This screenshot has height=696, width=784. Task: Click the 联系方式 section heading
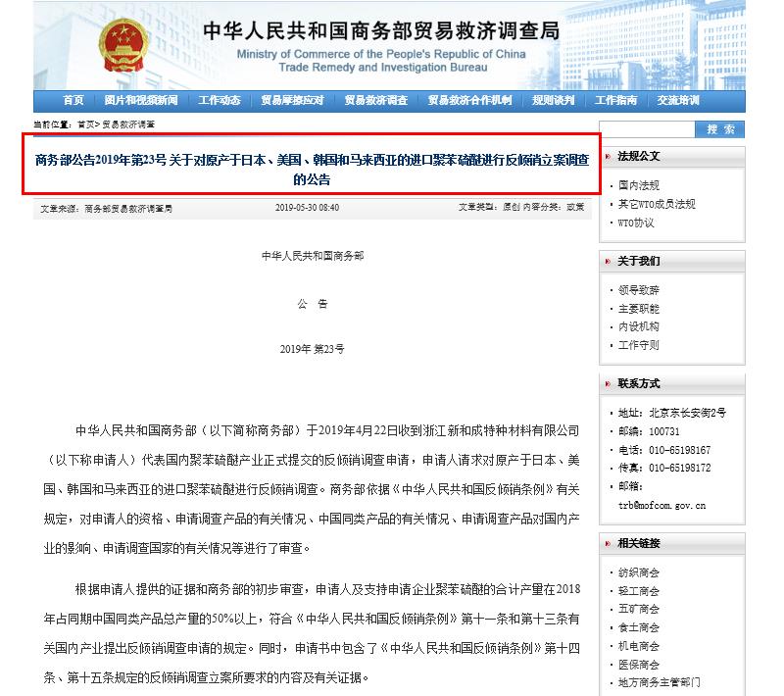click(639, 384)
